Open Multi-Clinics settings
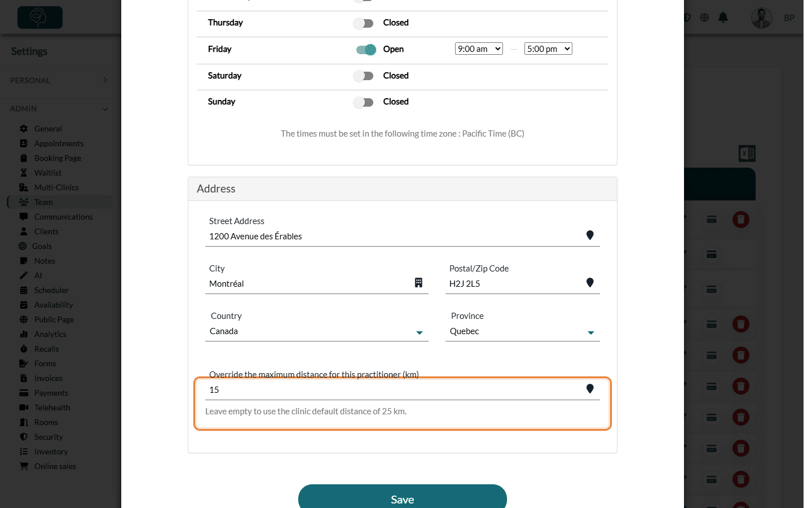Image resolution: width=812 pixels, height=508 pixels. pos(56,187)
